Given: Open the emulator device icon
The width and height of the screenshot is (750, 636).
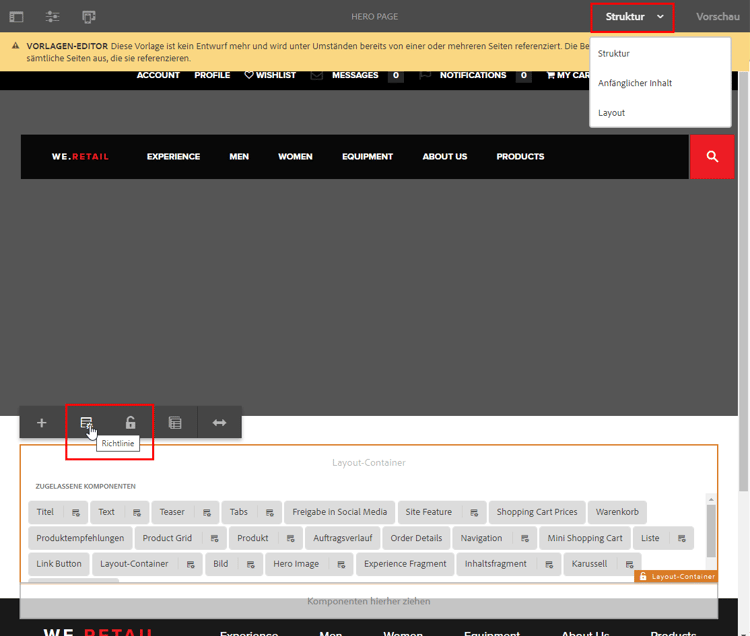Looking at the screenshot, I should (x=88, y=17).
